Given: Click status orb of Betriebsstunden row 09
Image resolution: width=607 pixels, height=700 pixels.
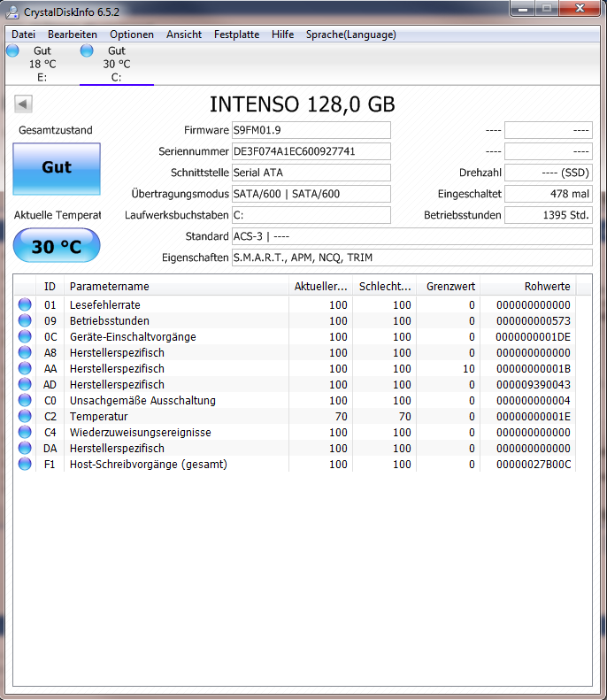Looking at the screenshot, I should tap(25, 320).
